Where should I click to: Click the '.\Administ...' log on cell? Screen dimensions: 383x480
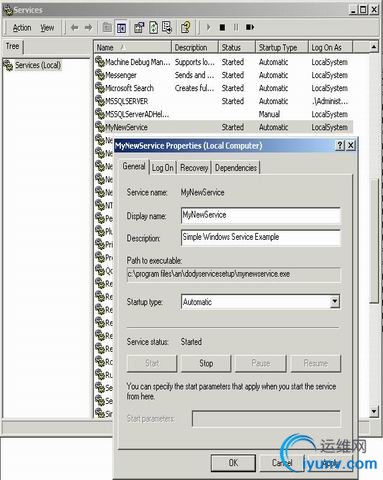tap(330, 101)
